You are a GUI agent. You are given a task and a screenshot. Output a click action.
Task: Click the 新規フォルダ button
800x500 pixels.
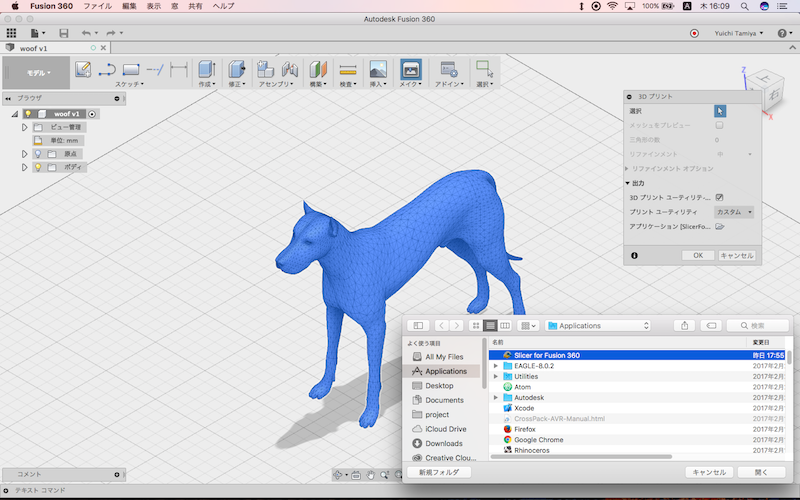439,472
